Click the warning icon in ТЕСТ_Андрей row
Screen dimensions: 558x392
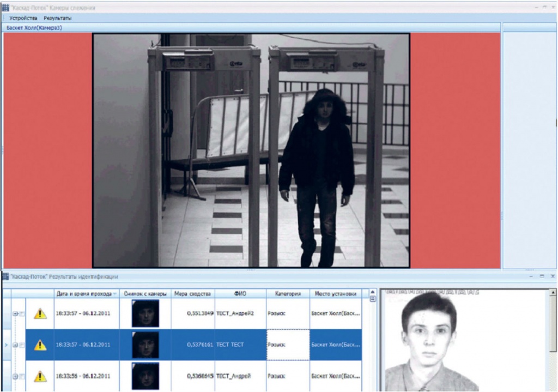pos(40,376)
